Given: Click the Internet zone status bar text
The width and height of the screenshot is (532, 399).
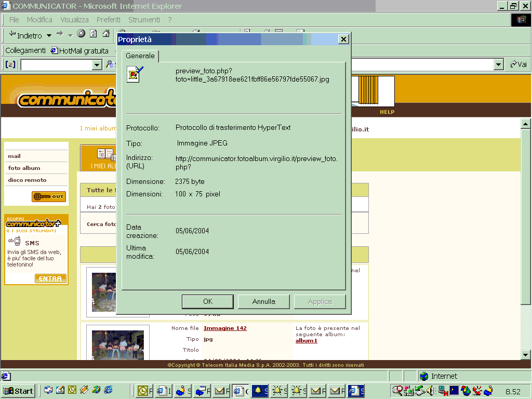Looking at the screenshot, I should [x=444, y=376].
